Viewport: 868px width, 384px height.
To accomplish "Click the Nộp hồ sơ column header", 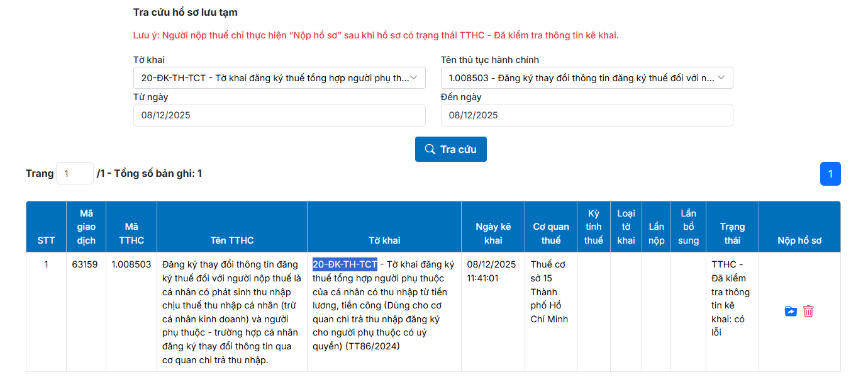I will click(799, 240).
